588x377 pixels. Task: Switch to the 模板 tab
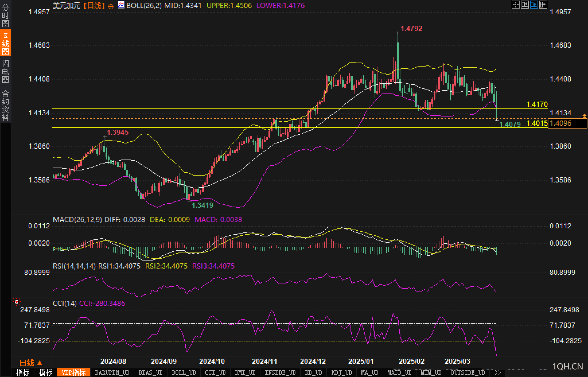(x=46, y=373)
